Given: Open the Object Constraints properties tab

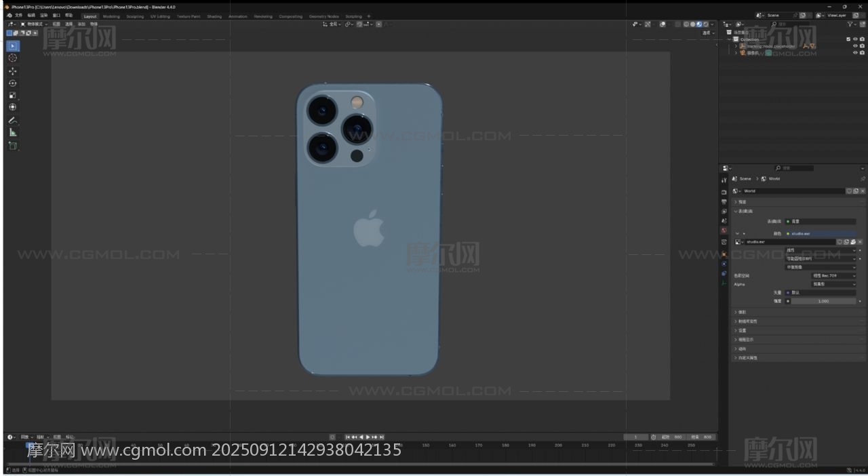Looking at the screenshot, I should point(724,273).
